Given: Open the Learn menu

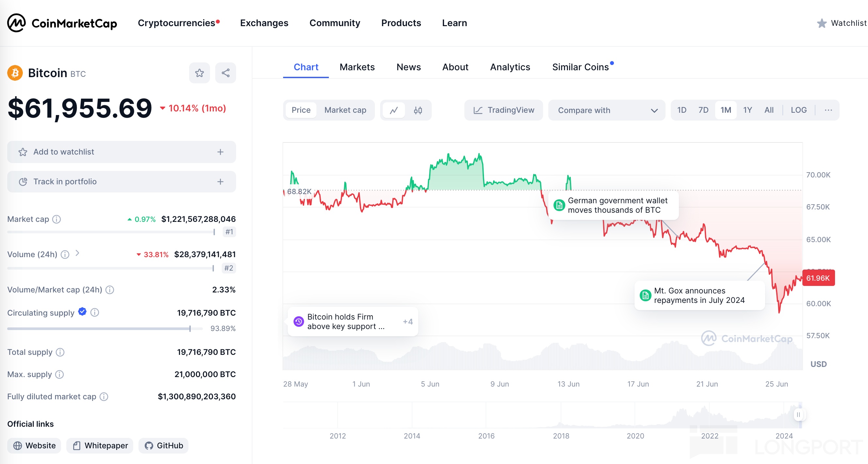Looking at the screenshot, I should click(x=454, y=23).
